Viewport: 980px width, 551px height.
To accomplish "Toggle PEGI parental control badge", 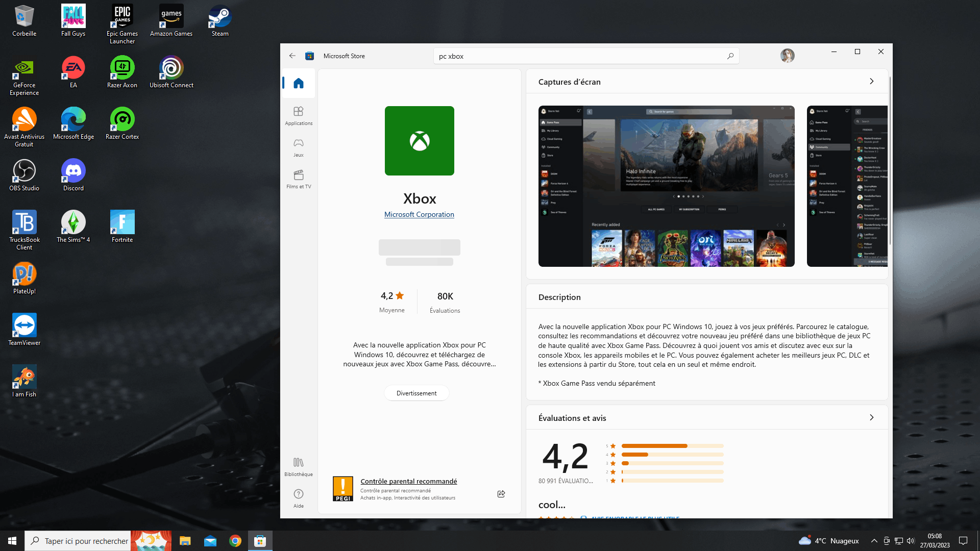I will pyautogui.click(x=344, y=488).
